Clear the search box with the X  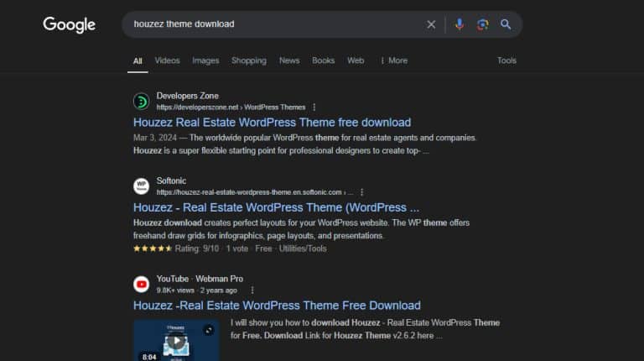[x=431, y=24]
